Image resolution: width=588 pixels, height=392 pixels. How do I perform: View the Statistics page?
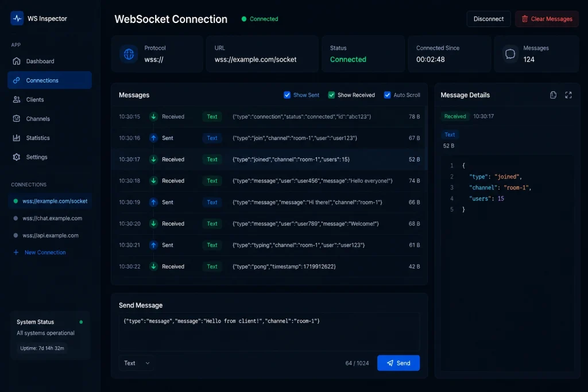(x=49, y=138)
